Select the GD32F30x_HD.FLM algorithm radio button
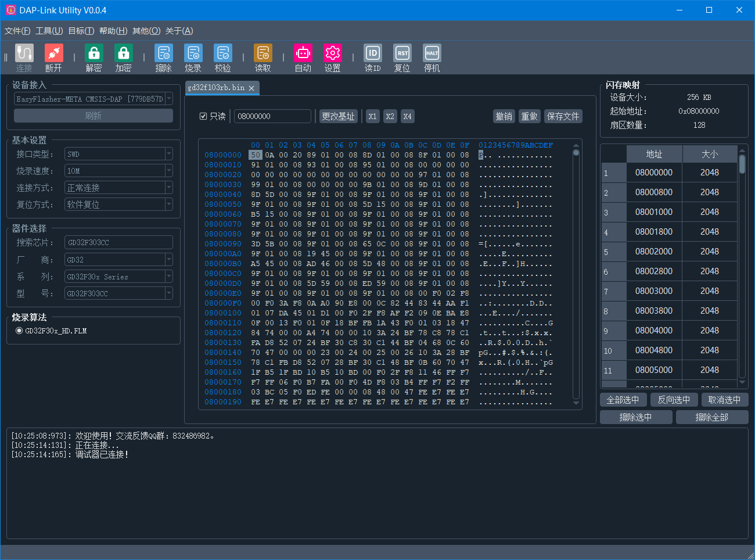Screen dimensions: 755x560 (x=19, y=331)
